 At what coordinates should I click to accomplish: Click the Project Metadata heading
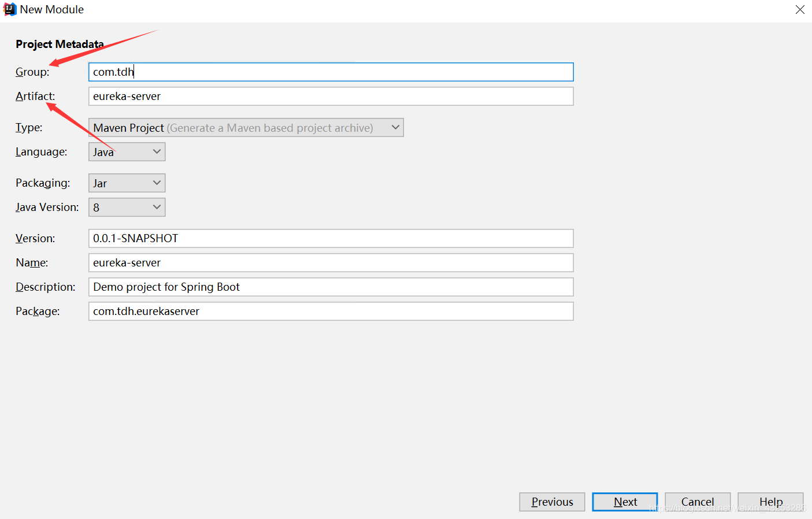pyautogui.click(x=60, y=45)
